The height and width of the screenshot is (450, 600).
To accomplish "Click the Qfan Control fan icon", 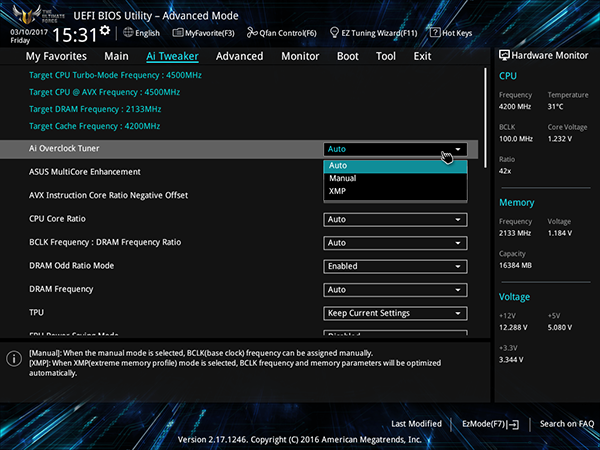I will pos(252,33).
